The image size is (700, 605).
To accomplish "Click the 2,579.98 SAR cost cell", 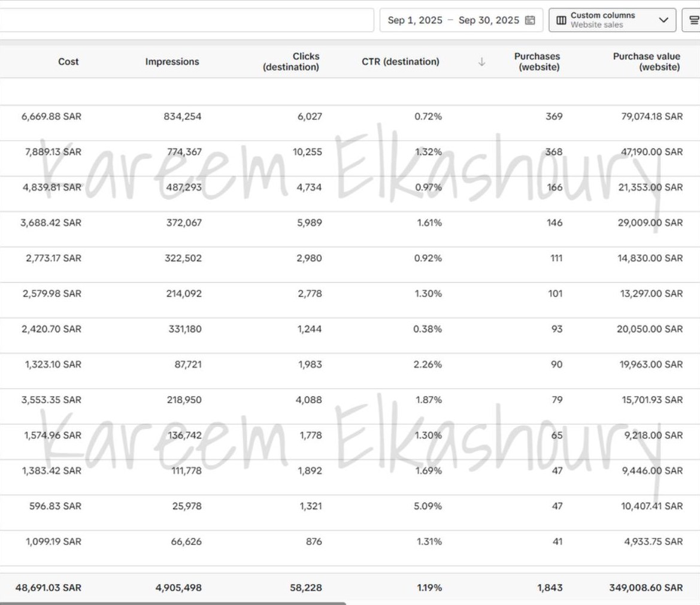I will [52, 294].
